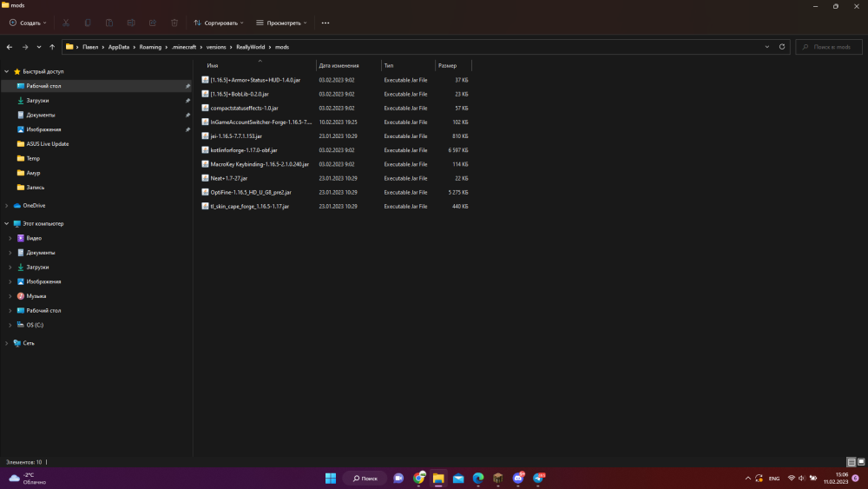Navigate to .minecraft in the breadcrumb
This screenshot has width=868, height=489.
(184, 47)
